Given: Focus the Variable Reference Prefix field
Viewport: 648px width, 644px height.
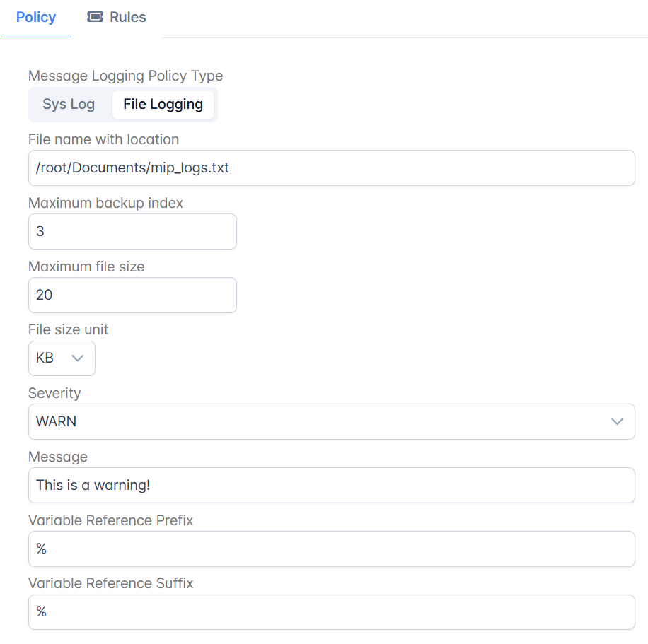Looking at the screenshot, I should pyautogui.click(x=332, y=549).
